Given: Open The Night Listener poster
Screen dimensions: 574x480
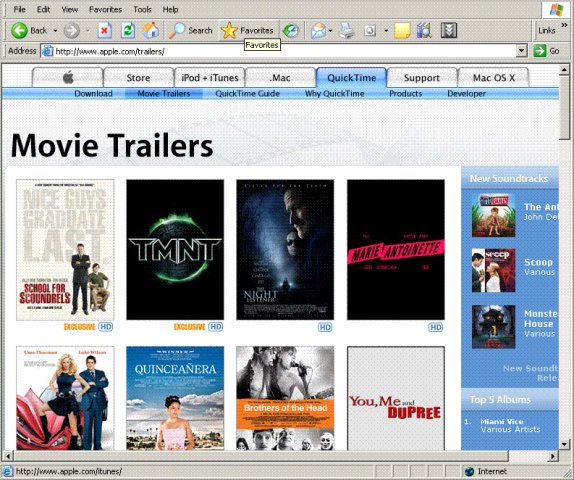Looking at the screenshot, I should click(x=285, y=250).
